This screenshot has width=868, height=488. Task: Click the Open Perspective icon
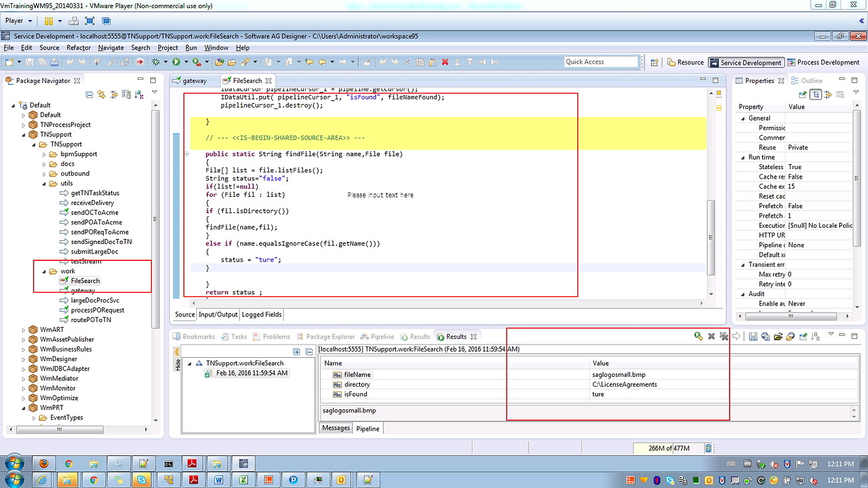[655, 62]
